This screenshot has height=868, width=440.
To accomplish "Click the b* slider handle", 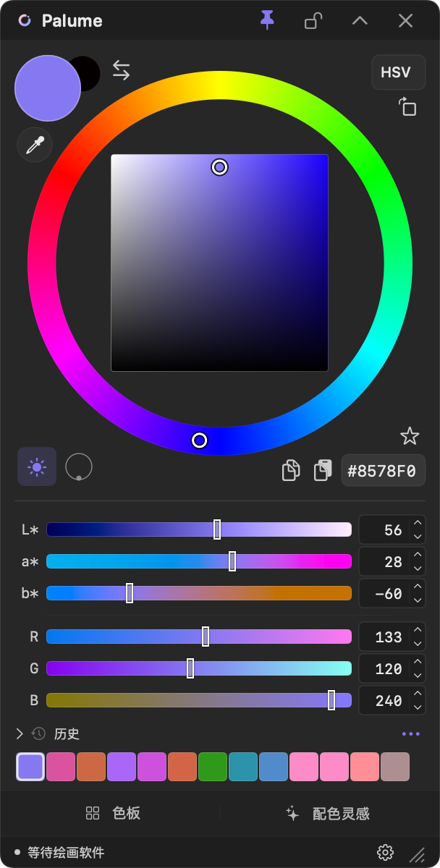I will [x=130, y=593].
